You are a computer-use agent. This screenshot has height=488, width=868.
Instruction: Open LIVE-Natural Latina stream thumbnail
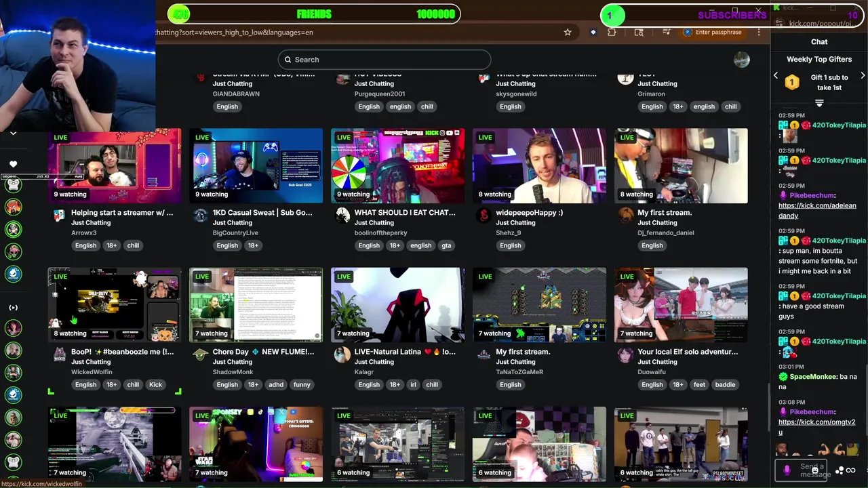pos(397,305)
